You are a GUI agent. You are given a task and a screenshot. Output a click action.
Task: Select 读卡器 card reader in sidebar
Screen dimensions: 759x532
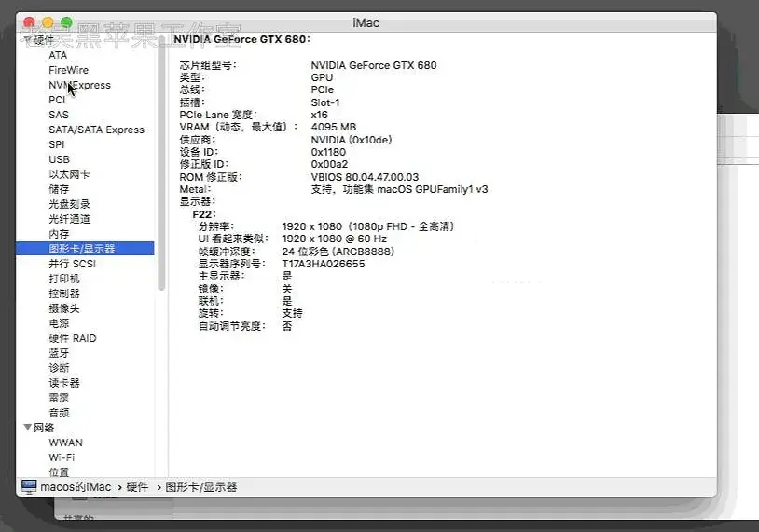[x=64, y=383]
